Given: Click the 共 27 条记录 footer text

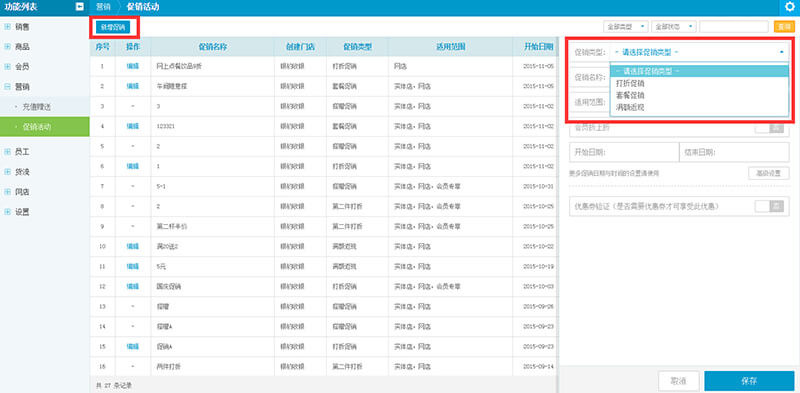Looking at the screenshot, I should (x=114, y=385).
